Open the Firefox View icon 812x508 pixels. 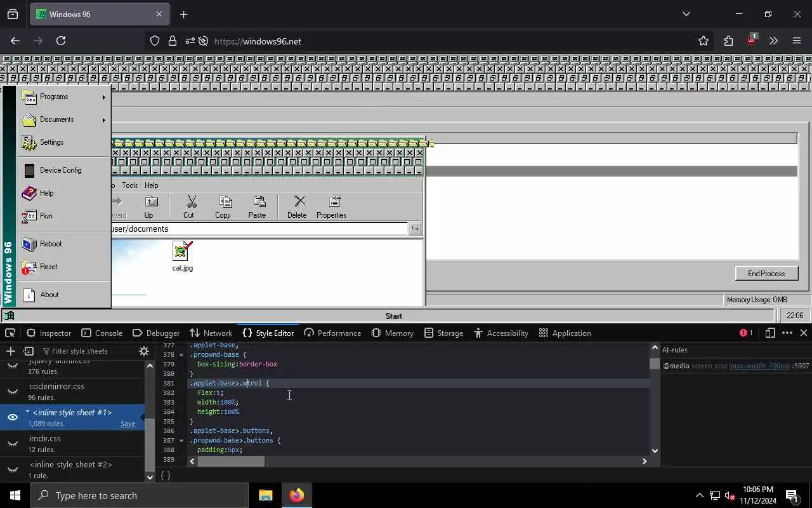13,14
